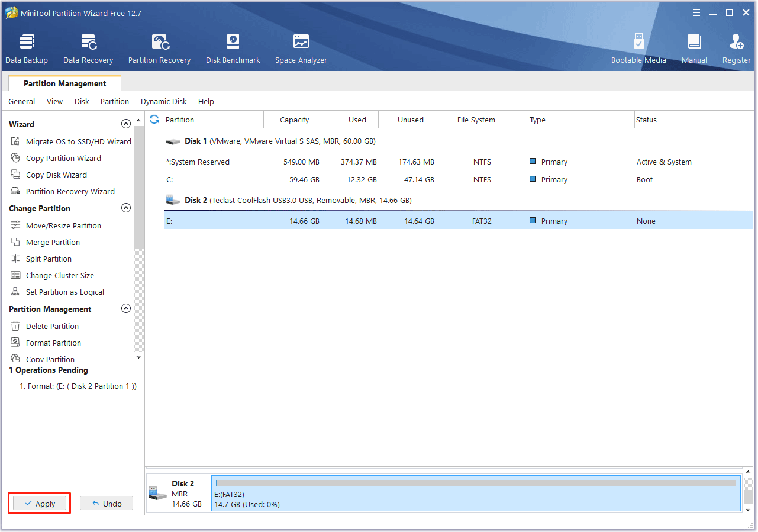Open the General menu
This screenshot has width=758, height=532.
click(22, 101)
